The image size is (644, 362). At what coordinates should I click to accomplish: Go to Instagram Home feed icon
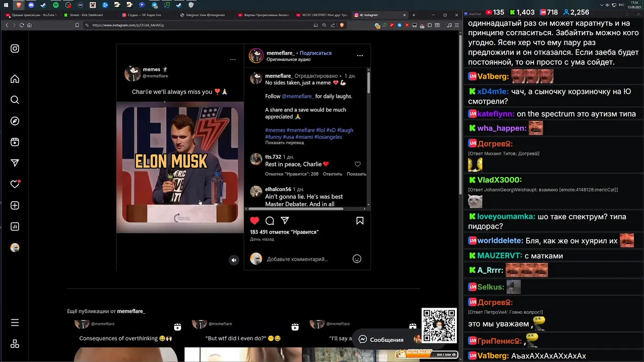pyautogui.click(x=15, y=79)
